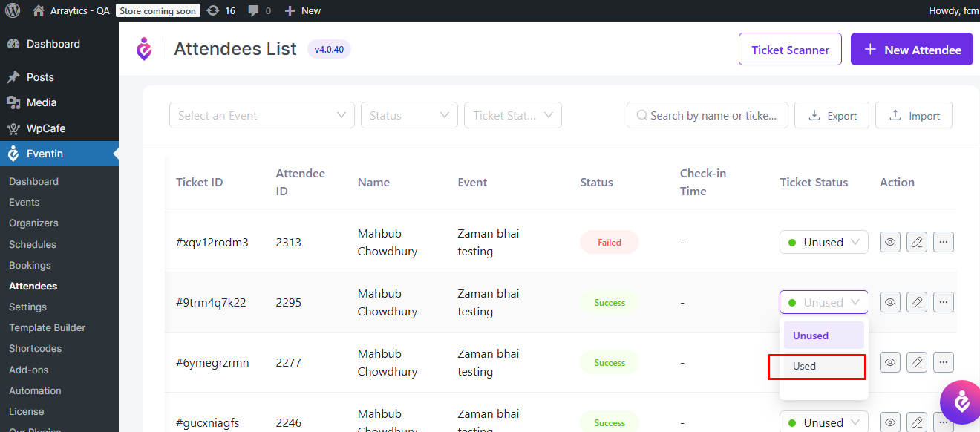The width and height of the screenshot is (980, 432).
Task: Go to Events submenu
Action: click(x=24, y=202)
